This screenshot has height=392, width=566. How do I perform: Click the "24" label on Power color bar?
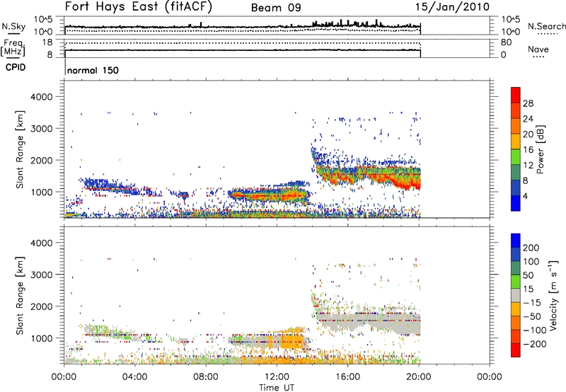(528, 119)
